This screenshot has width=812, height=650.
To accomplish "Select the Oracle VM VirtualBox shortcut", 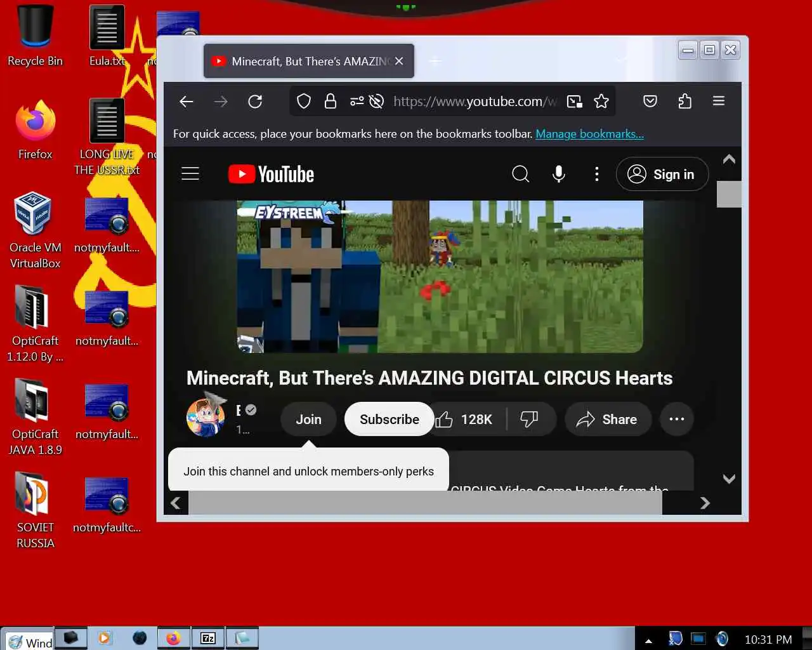I will pos(35,230).
